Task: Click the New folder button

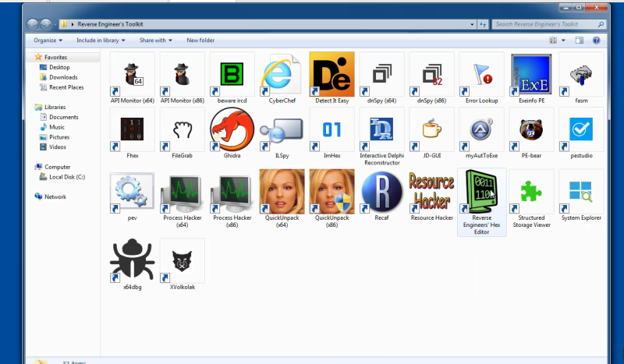Action: click(200, 40)
